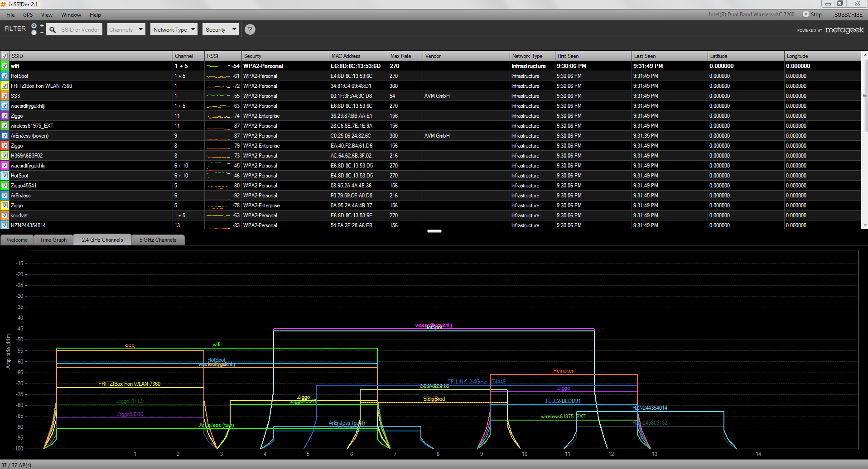
Task: Restore down the inSSIDer window
Action: (x=840, y=4)
